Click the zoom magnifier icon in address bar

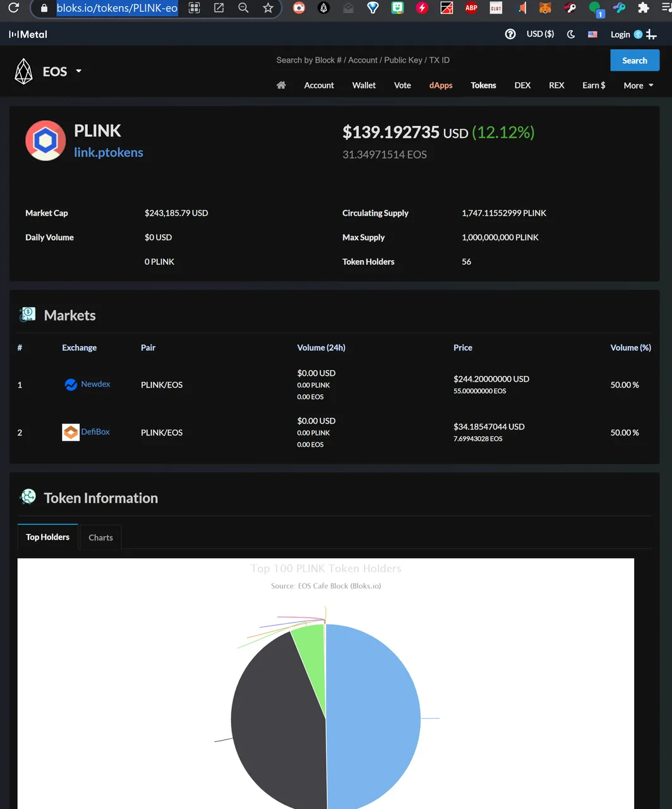point(243,8)
